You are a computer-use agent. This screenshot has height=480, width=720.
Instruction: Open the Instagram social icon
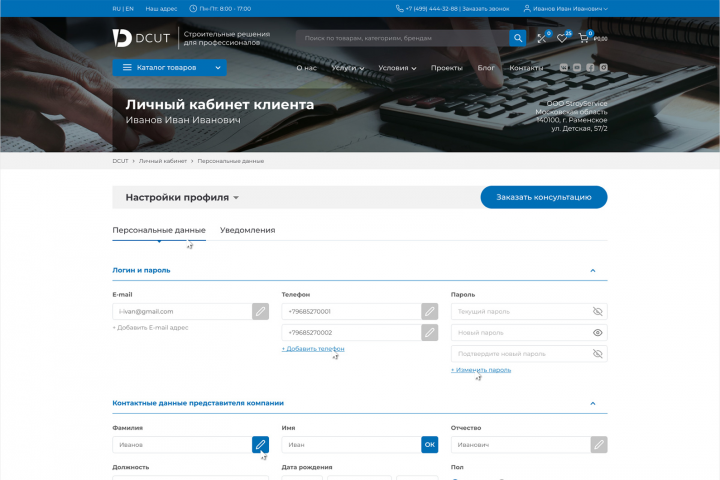point(603,68)
